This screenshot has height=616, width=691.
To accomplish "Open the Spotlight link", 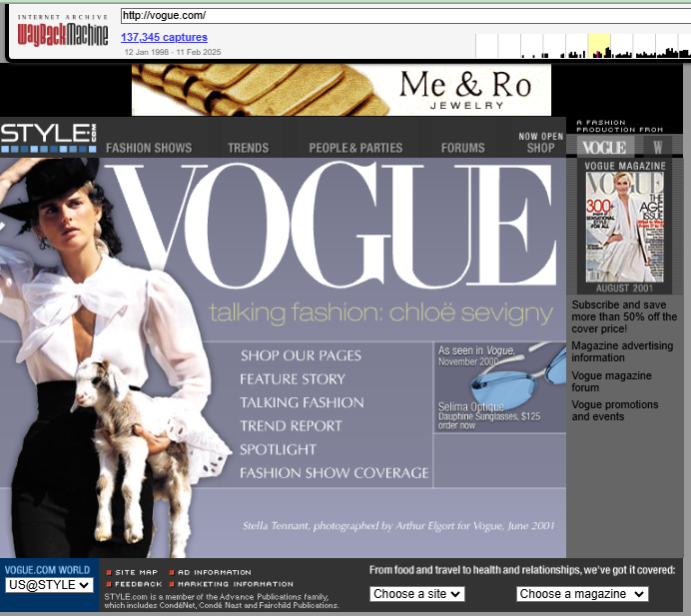I will point(278,449).
